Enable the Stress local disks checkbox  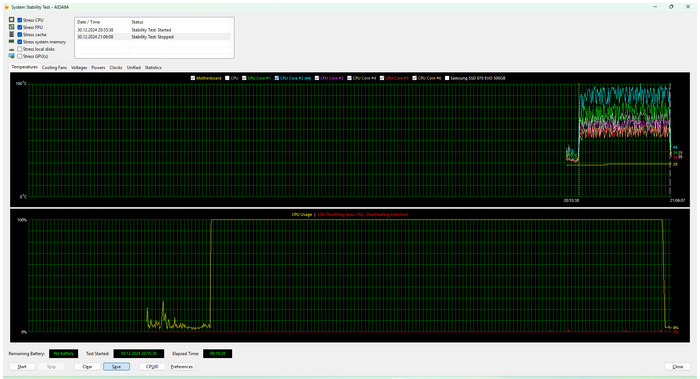[x=20, y=49]
